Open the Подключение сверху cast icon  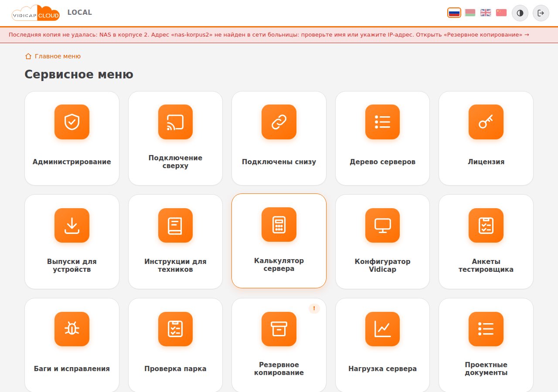click(175, 122)
